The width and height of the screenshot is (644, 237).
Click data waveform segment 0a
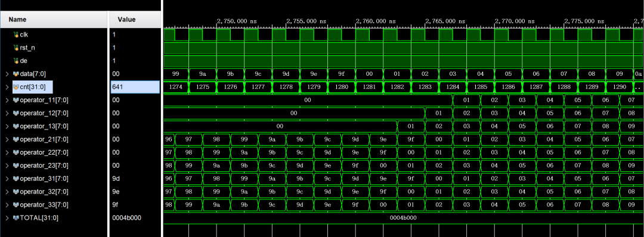pyautogui.click(x=639, y=74)
